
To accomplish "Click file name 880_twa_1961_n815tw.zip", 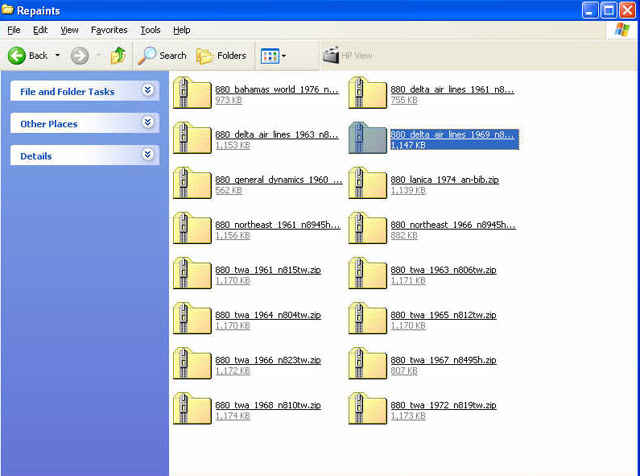I will [x=268, y=270].
